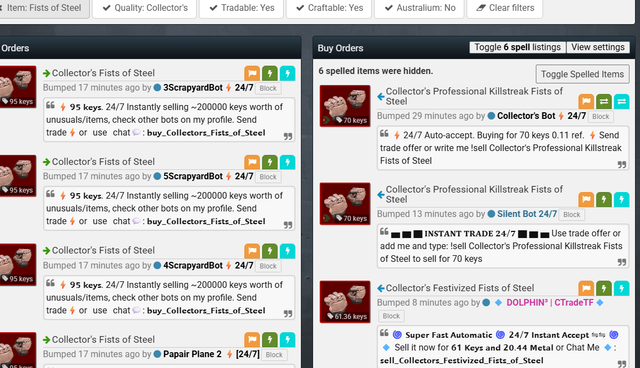This screenshot has width=640, height=368.
Task: Click orange report flag on Collector's Bot buy order
Action: pos(586,101)
